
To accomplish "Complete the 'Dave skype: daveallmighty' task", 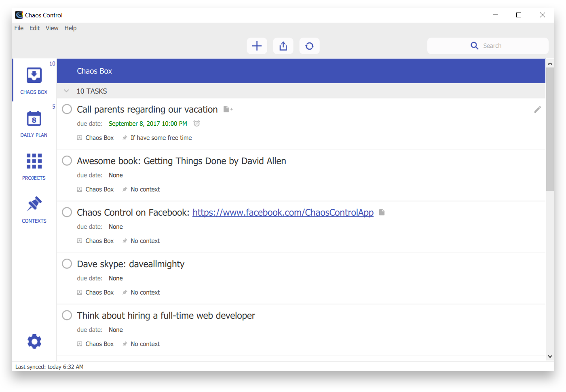I will 67,264.
